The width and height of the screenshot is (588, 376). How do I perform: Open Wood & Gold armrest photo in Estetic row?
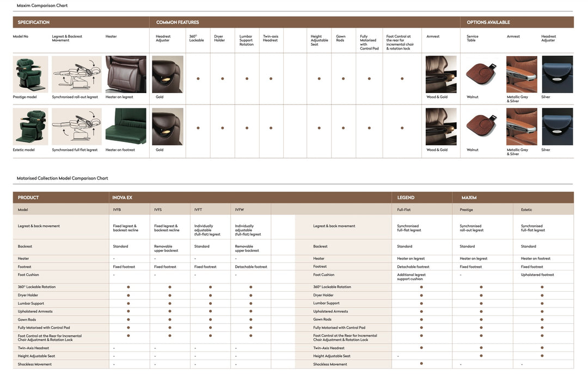(441, 127)
